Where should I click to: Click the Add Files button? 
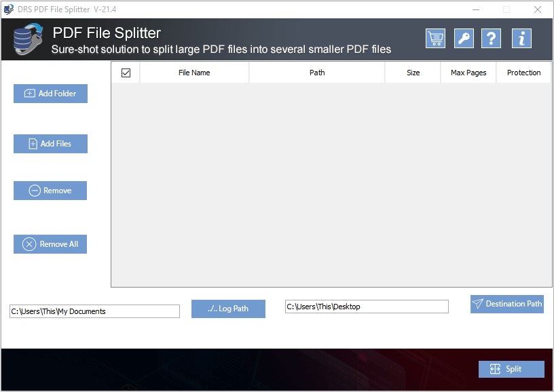tap(50, 144)
